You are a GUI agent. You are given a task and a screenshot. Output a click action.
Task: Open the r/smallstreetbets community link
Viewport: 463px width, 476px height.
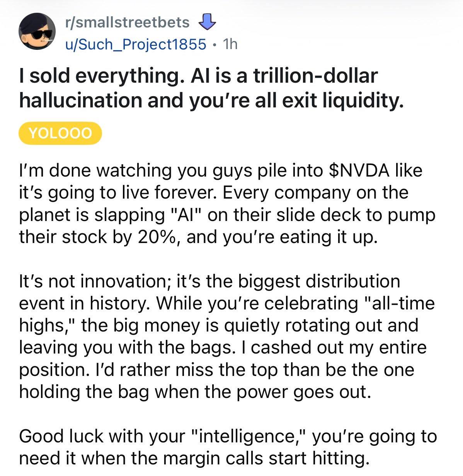[x=127, y=22]
